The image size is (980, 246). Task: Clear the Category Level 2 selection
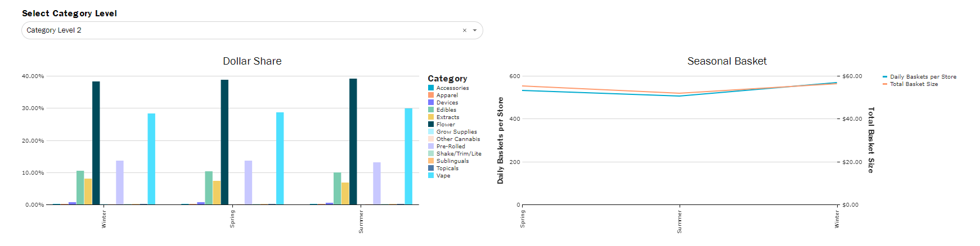pyautogui.click(x=464, y=30)
